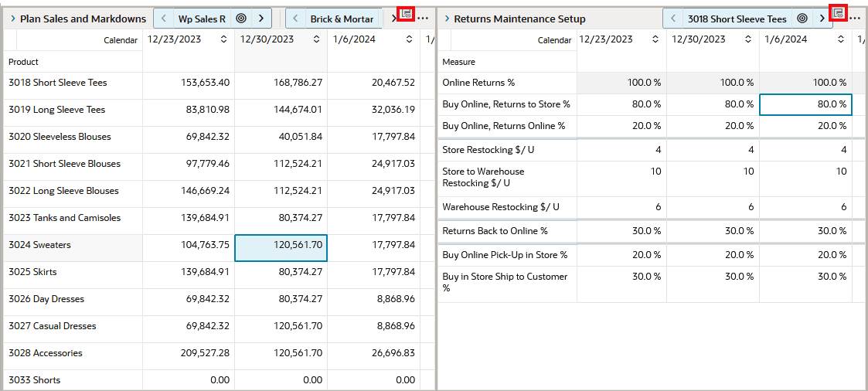Image resolution: width=868 pixels, height=391 pixels.
Task: Click the target icon beside 3018 Short Sleeve Tees
Action: coord(802,19)
